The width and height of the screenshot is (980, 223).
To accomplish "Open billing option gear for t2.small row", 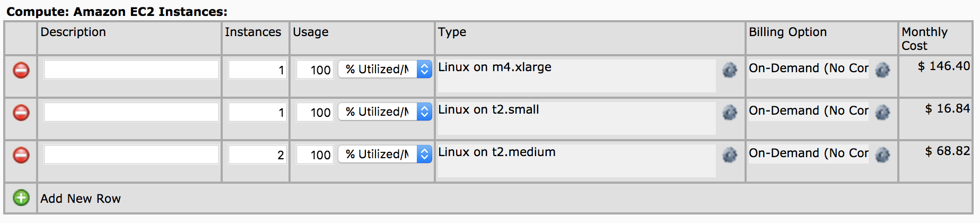I will coord(882,112).
